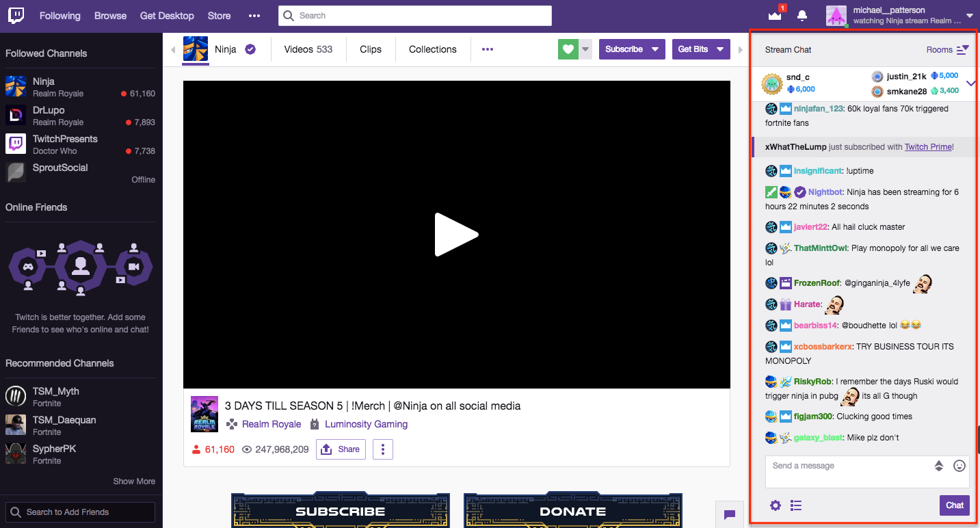The height and width of the screenshot is (528, 980).
Task: Click FrozenRoof's username in chat
Action: tap(817, 283)
